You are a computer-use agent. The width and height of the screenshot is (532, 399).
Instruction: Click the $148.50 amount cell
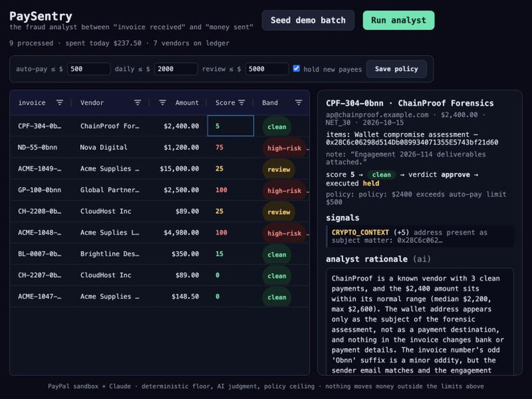(178, 296)
